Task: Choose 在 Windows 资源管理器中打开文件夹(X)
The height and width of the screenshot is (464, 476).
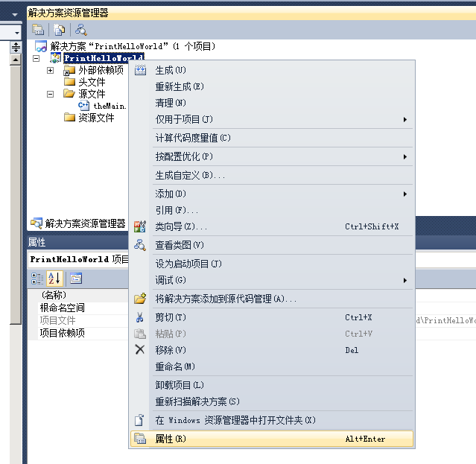Action: (272, 420)
